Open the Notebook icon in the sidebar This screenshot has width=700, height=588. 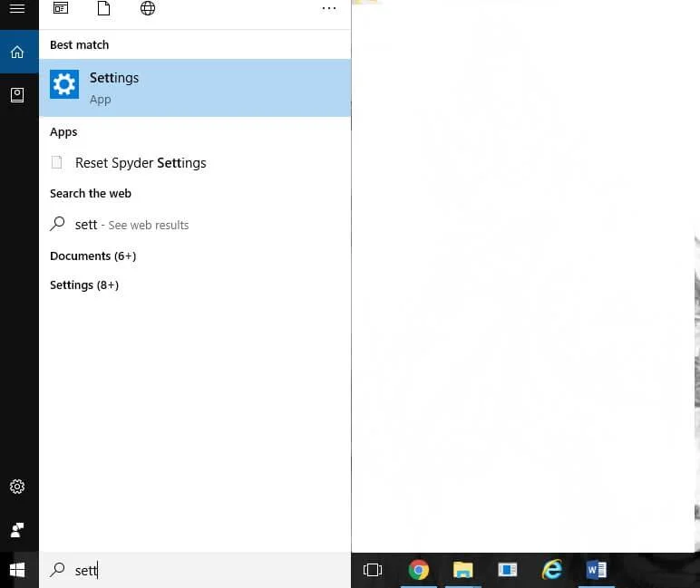(17, 95)
